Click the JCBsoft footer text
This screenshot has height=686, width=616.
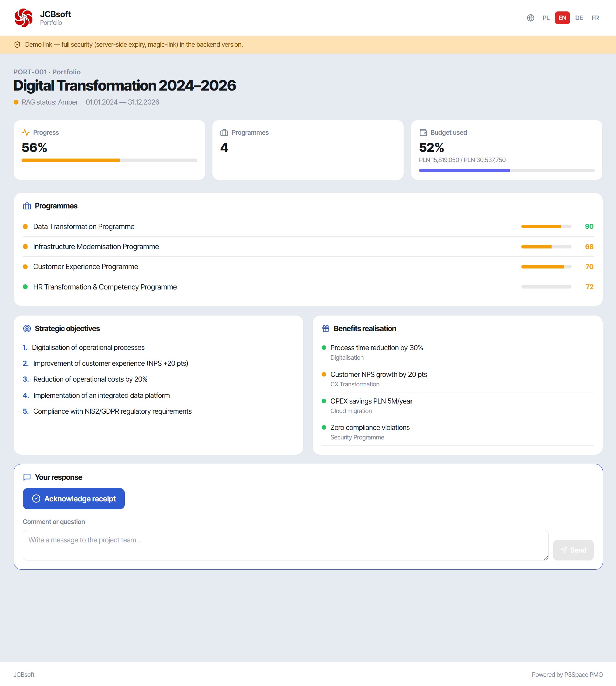(24, 675)
